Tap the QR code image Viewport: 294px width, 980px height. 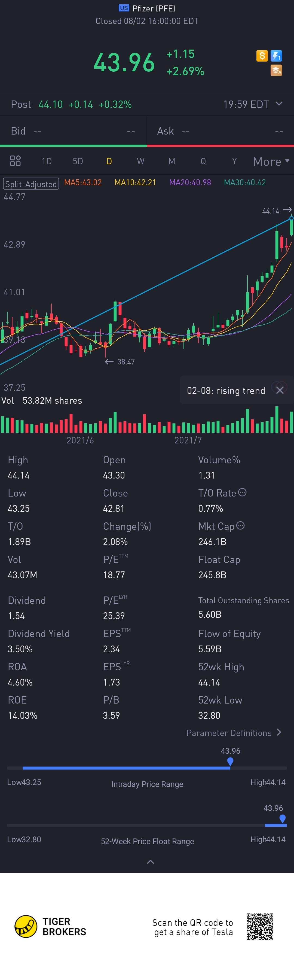(x=260, y=926)
